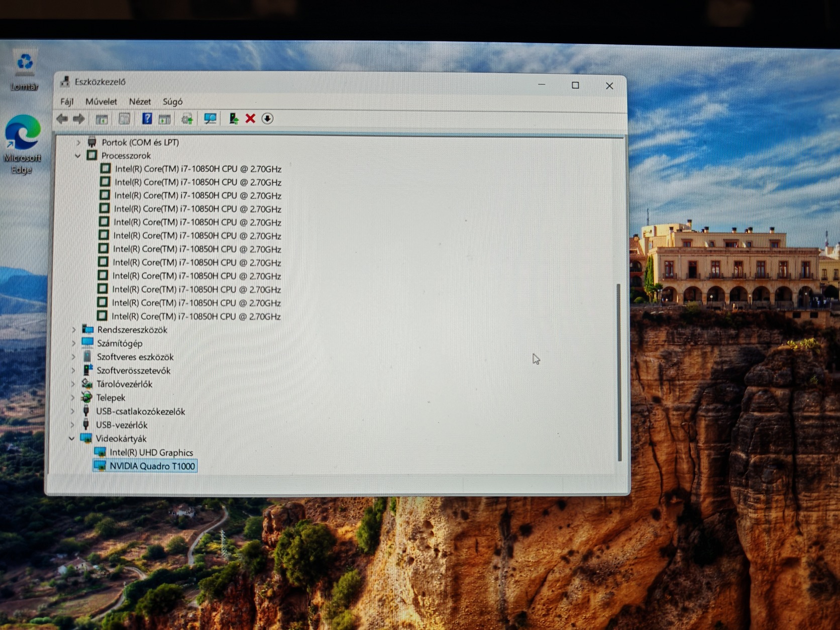840x630 pixels.
Task: Expand the Szoftverösszetevők node
Action: point(73,371)
